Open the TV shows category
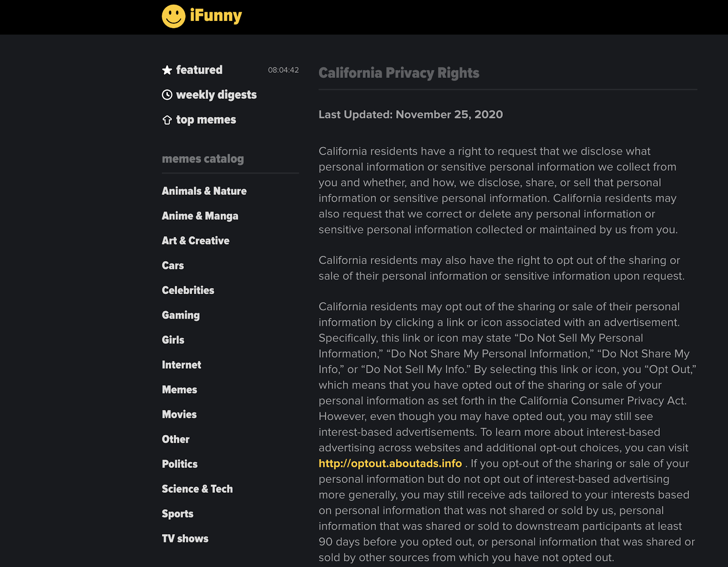728x567 pixels. 184,538
